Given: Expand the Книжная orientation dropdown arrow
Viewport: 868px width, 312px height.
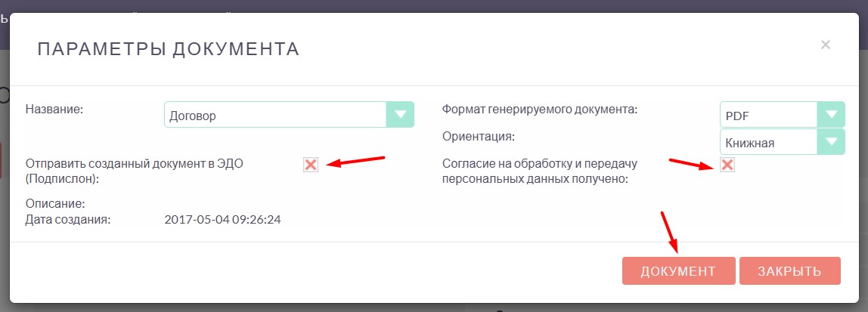Looking at the screenshot, I should pos(831,141).
